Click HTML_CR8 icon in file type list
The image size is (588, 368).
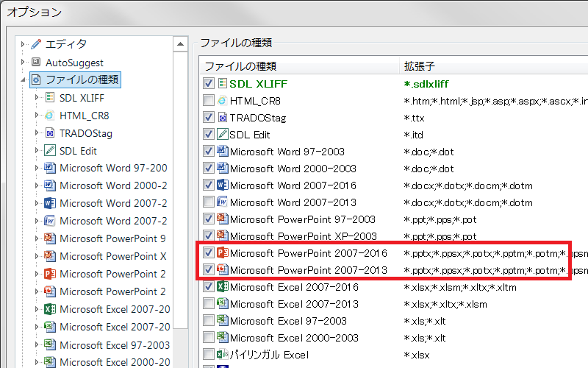point(223,101)
